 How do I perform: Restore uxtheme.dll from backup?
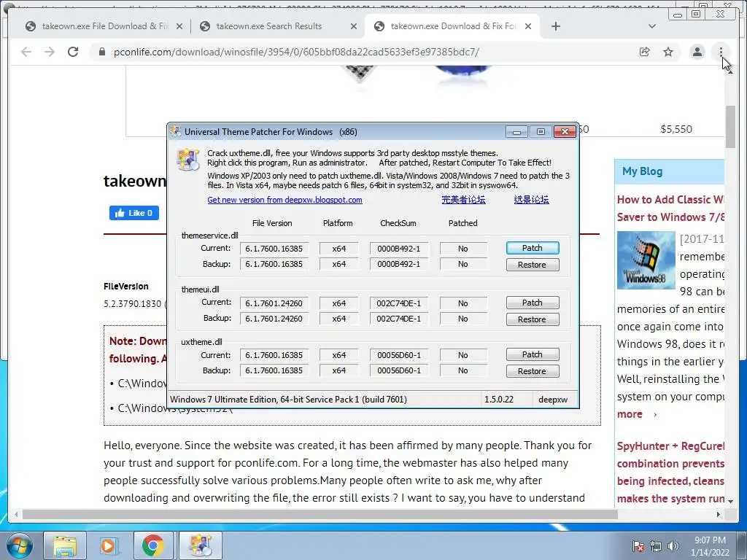pos(532,371)
